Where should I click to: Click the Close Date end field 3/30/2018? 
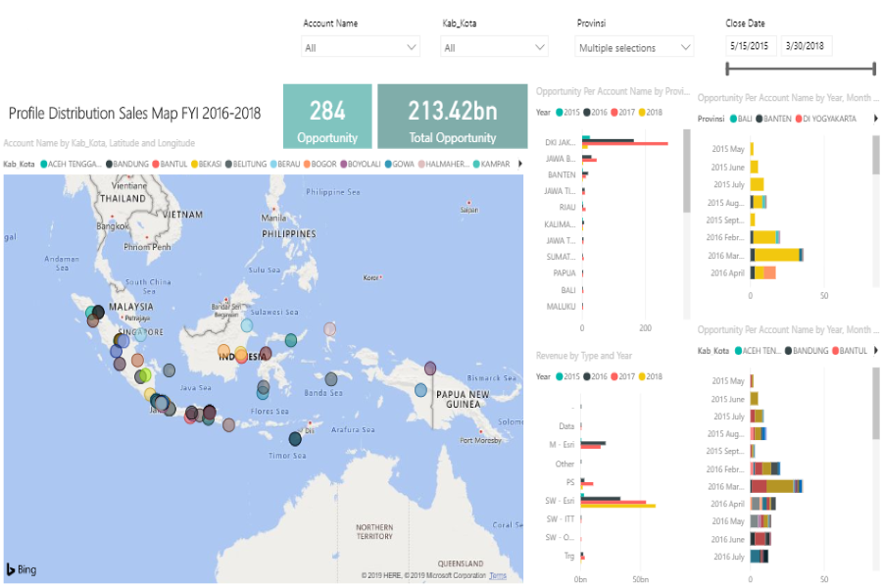click(x=807, y=47)
